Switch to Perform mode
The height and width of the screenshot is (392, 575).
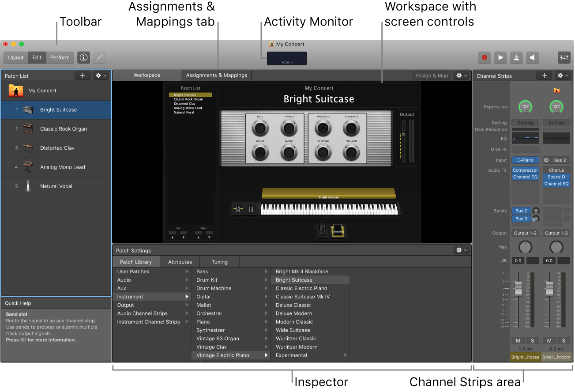[x=60, y=57]
